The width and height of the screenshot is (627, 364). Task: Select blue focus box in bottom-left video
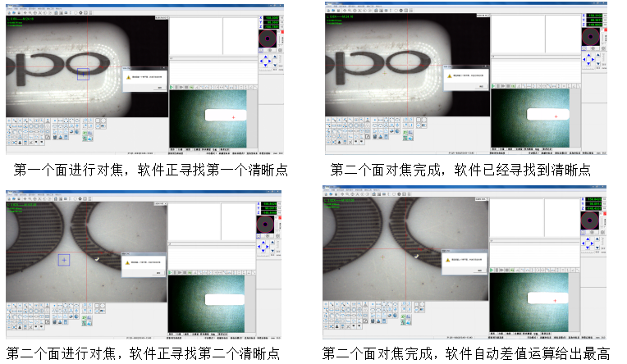pos(64,260)
